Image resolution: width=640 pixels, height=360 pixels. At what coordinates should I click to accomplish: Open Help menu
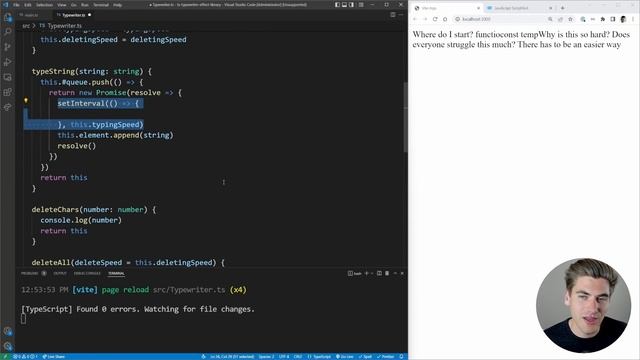(x=118, y=5)
